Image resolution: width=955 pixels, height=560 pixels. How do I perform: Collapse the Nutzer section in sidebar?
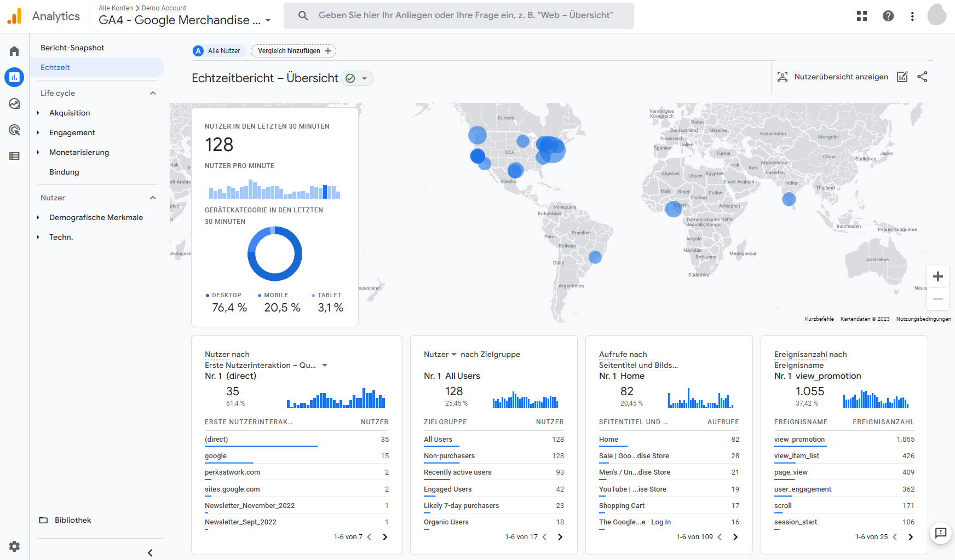pos(153,198)
